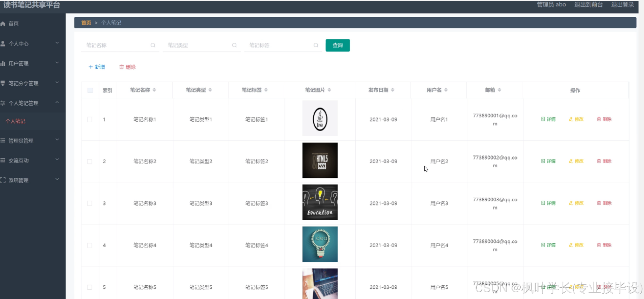Check the checkbox for row 5
644x299 pixels.
(x=90, y=287)
